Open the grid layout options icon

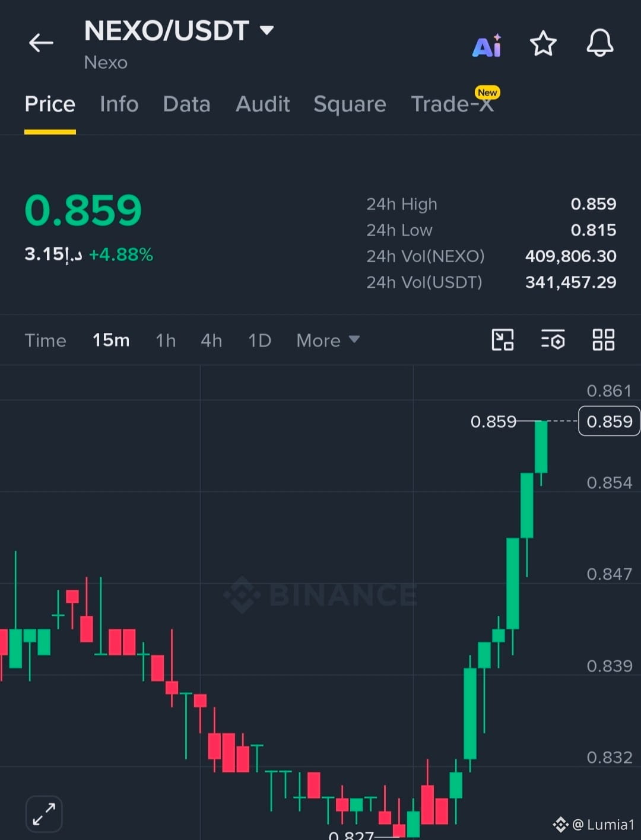(x=604, y=340)
